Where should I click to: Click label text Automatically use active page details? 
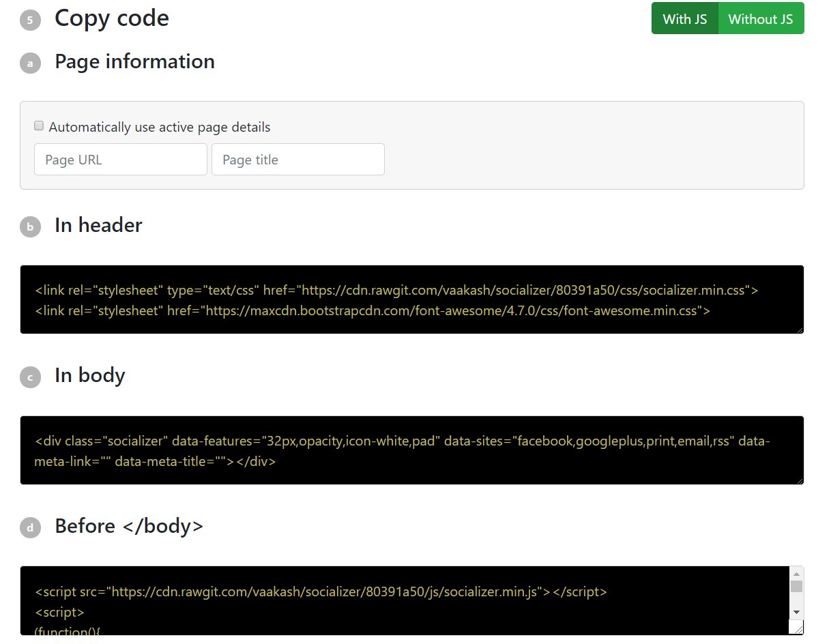pyautogui.click(x=160, y=127)
